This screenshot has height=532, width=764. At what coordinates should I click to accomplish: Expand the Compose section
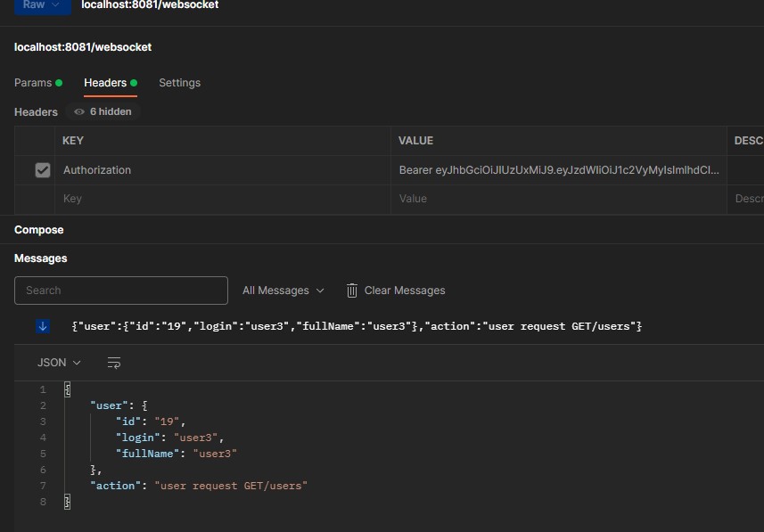(x=38, y=230)
